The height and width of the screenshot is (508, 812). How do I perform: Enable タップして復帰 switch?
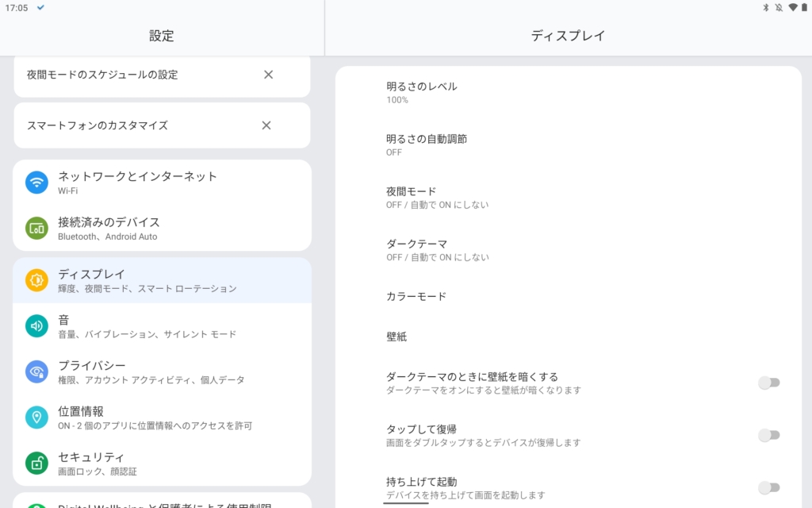tap(768, 435)
